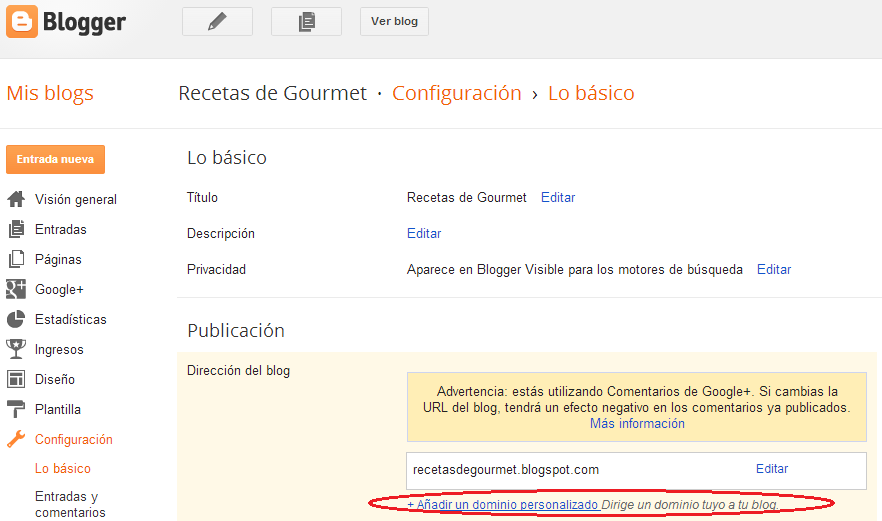Click the Ver blog button
Screen dimensions: 882x521
tap(394, 21)
